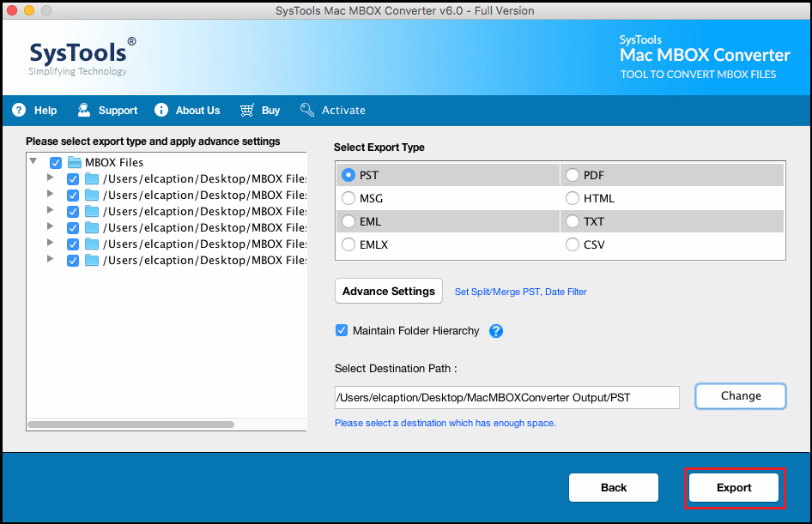Click the SysTools logo
Image resolution: width=812 pixels, height=524 pixels.
(82, 57)
